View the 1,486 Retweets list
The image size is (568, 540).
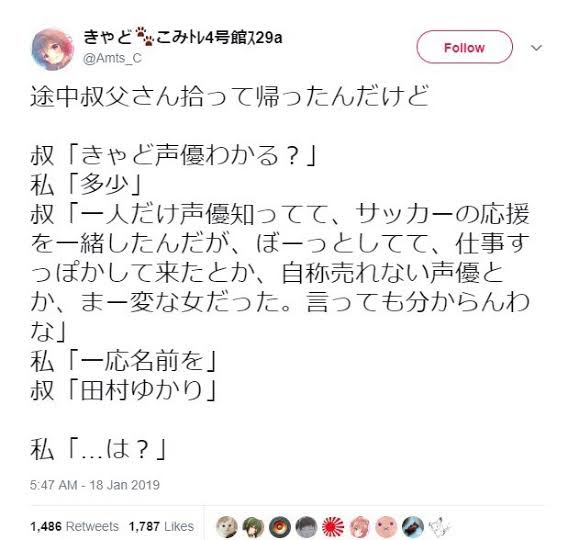click(x=75, y=526)
